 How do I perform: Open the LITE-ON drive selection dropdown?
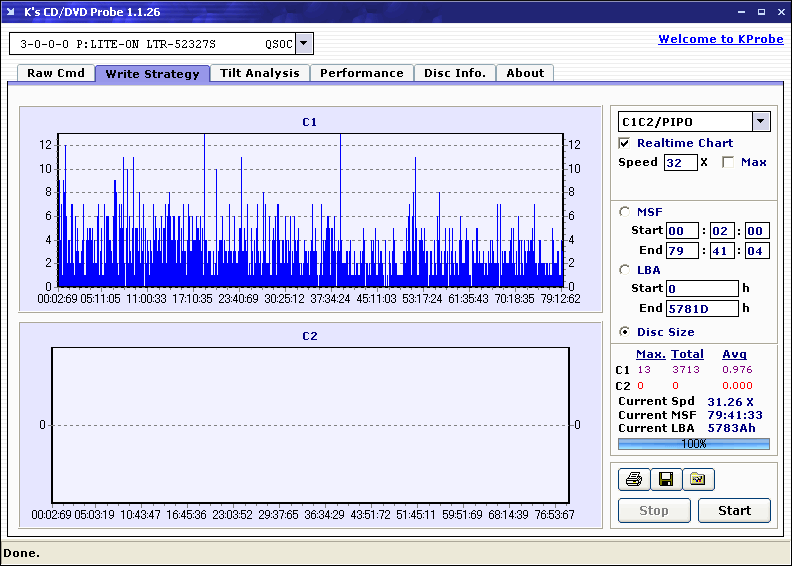pos(305,43)
